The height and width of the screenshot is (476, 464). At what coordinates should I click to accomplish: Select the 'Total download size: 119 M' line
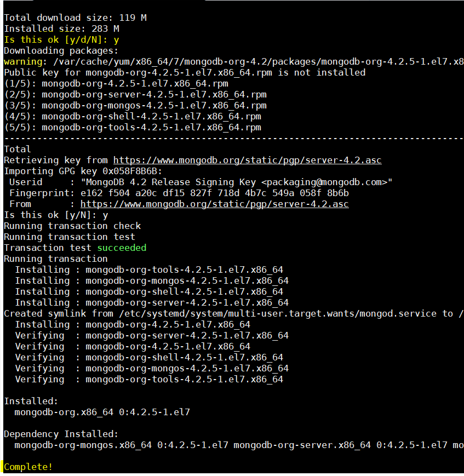tap(75, 18)
